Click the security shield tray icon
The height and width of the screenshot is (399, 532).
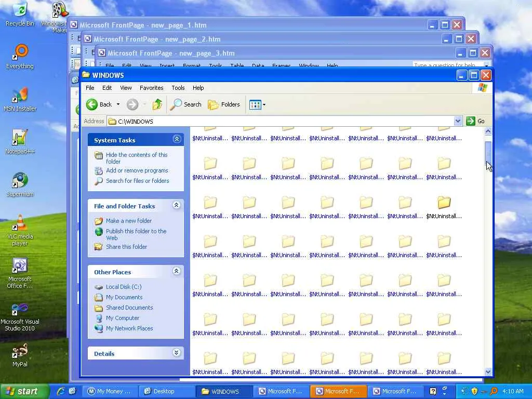pyautogui.click(x=474, y=391)
